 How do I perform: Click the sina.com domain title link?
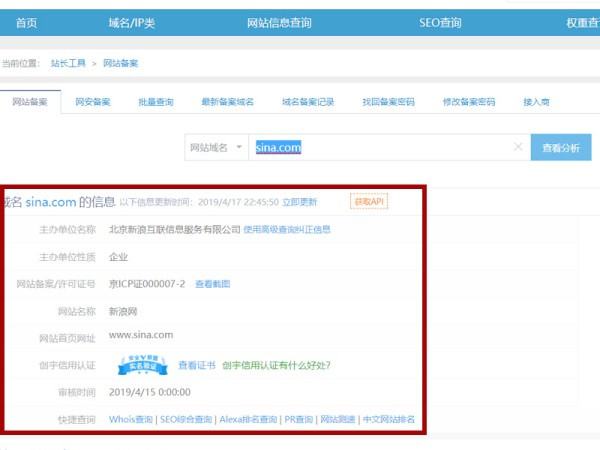pyautogui.click(x=51, y=202)
